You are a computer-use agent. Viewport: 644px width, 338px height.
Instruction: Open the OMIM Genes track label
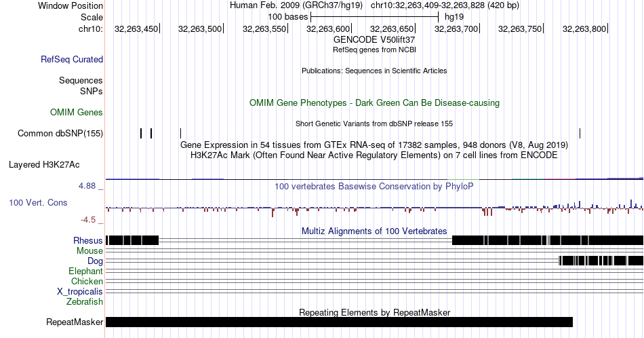(x=76, y=112)
